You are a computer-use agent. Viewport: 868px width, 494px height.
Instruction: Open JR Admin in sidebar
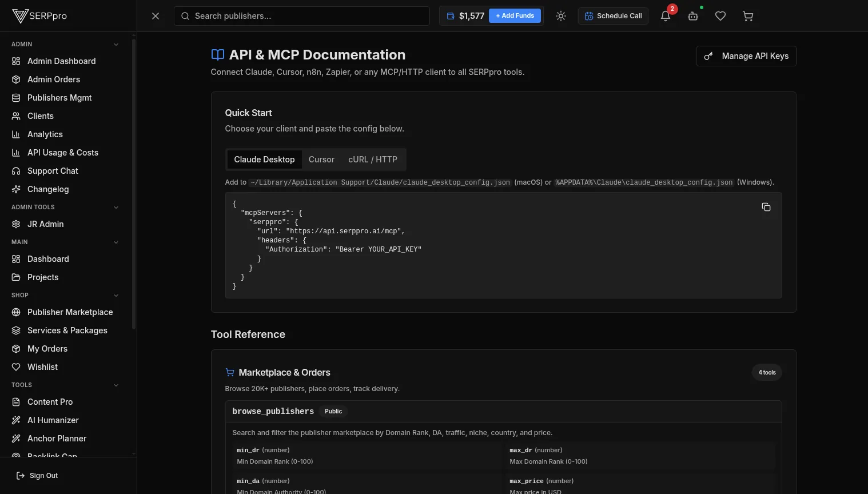point(66,224)
